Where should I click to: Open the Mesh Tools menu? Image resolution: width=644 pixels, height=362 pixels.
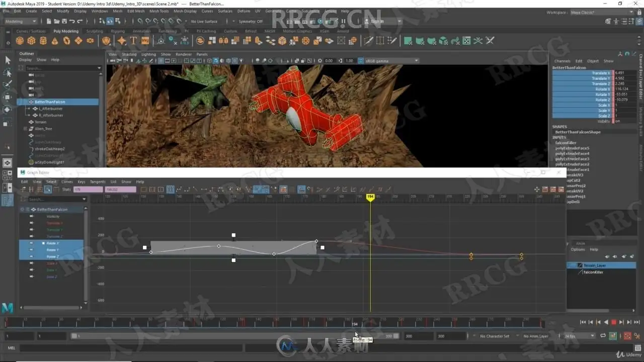(159, 11)
